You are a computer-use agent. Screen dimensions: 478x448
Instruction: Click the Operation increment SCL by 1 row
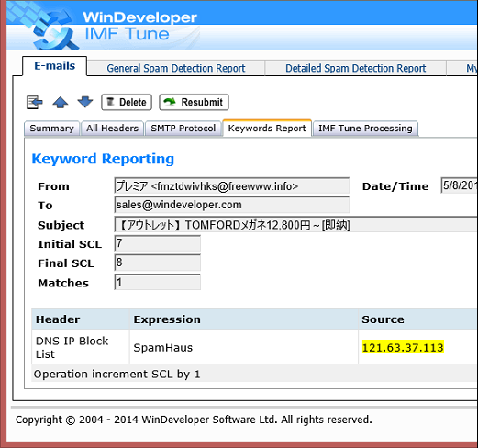click(x=254, y=374)
